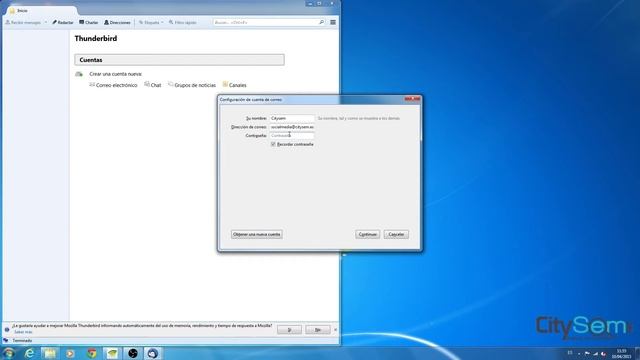Open Windows Explorer folder from taskbar
The width and height of the screenshot is (640, 360).
click(50, 353)
